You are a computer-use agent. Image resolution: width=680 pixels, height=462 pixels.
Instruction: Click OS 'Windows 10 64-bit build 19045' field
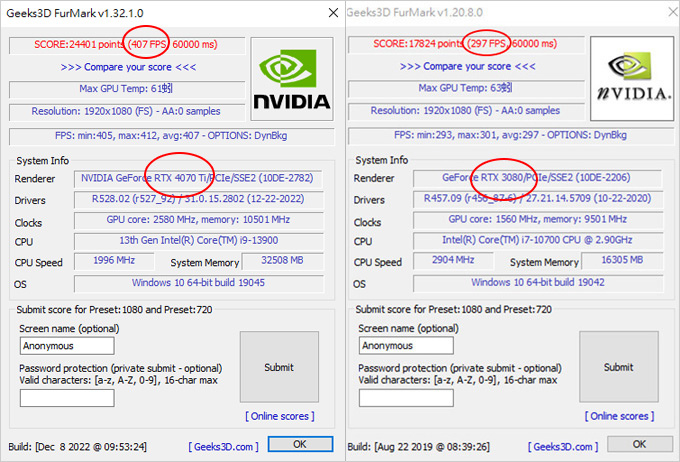coord(198,283)
